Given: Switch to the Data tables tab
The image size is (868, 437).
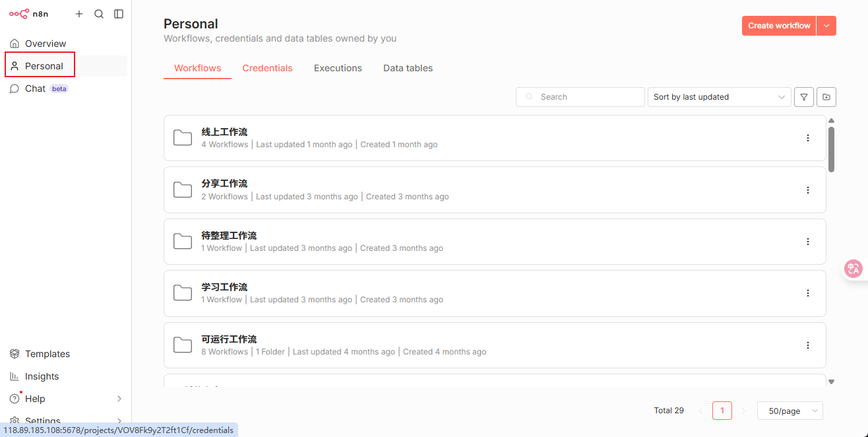Looking at the screenshot, I should point(408,68).
